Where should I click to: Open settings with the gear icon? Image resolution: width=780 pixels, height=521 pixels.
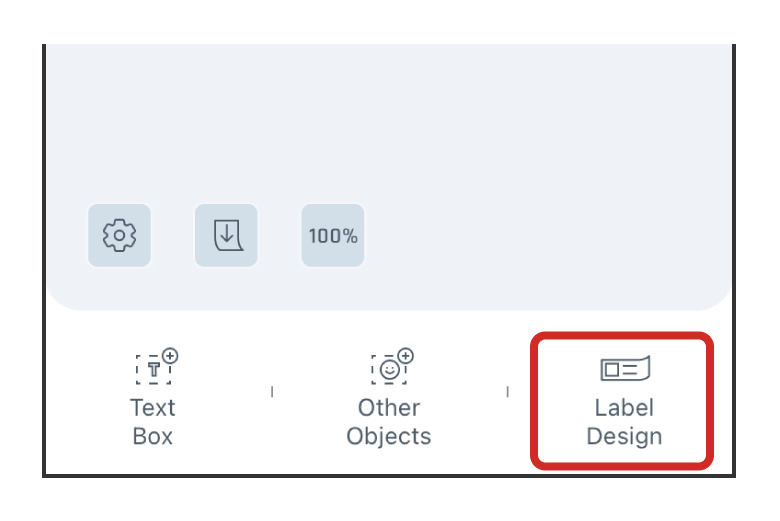tap(119, 236)
